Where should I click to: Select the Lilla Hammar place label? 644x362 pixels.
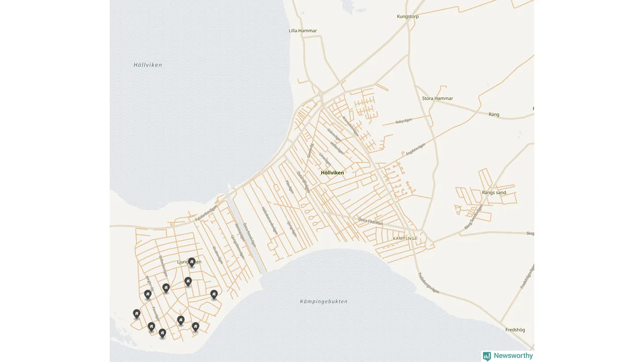(x=303, y=31)
